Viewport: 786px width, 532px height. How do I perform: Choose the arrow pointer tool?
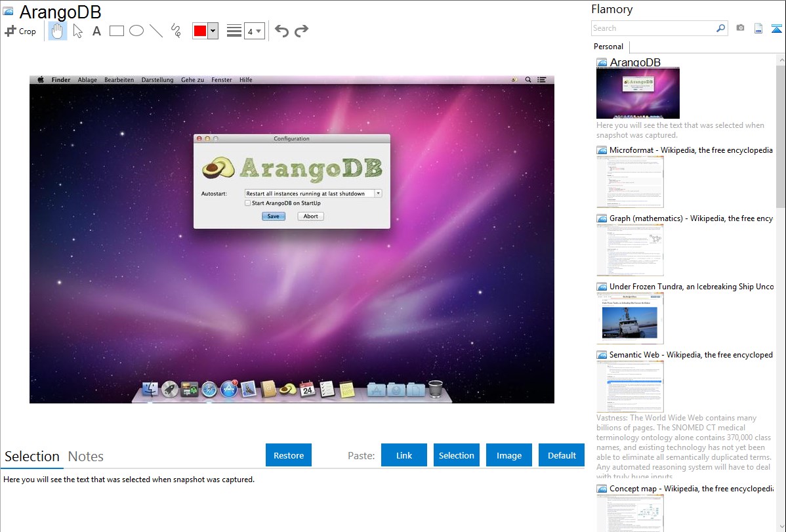tap(77, 31)
